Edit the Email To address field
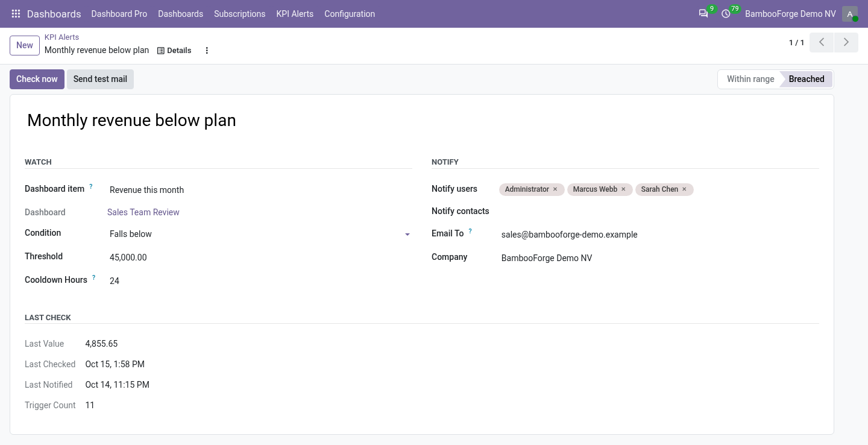 [x=659, y=235]
